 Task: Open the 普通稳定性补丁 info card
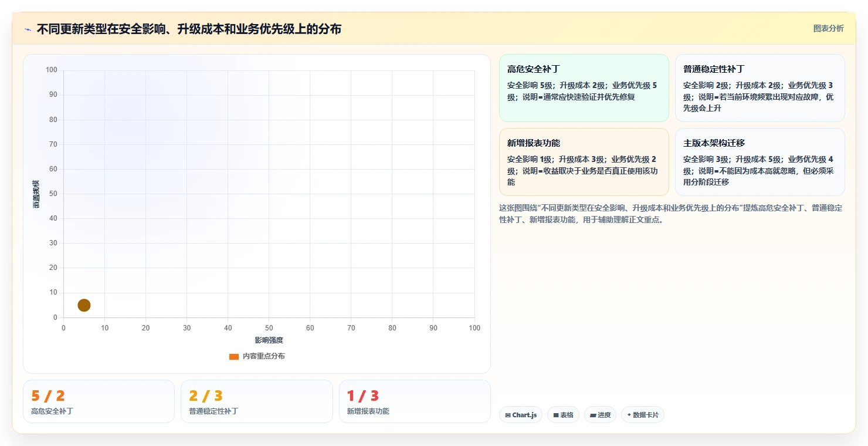[759, 88]
